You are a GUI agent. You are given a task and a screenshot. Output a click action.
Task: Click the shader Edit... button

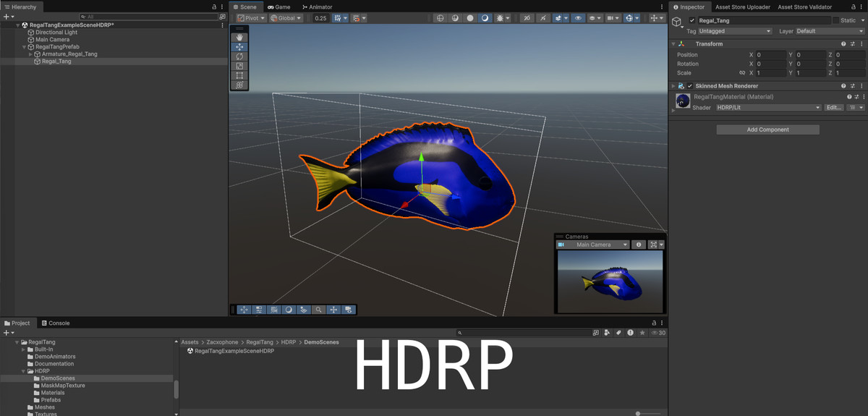click(x=834, y=107)
